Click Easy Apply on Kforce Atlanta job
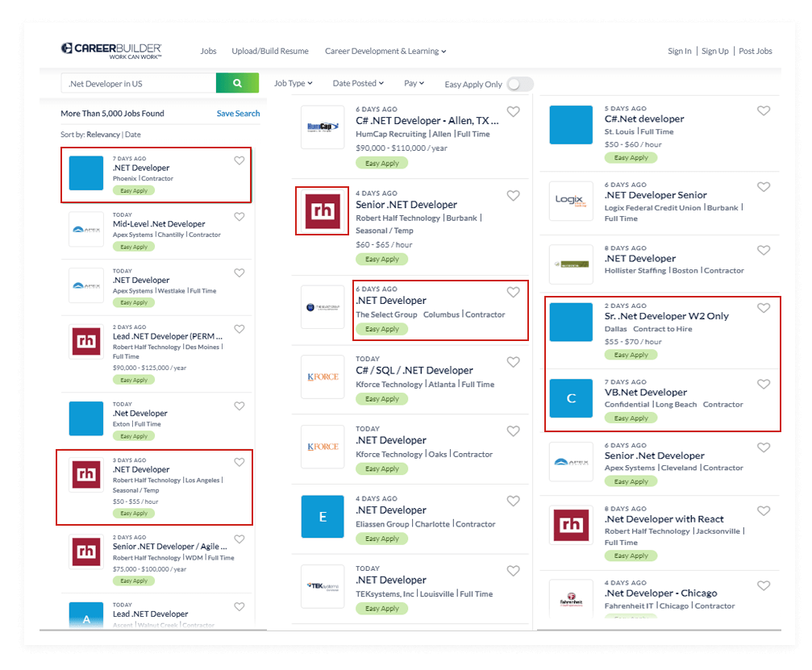812x670 pixels. [381, 398]
